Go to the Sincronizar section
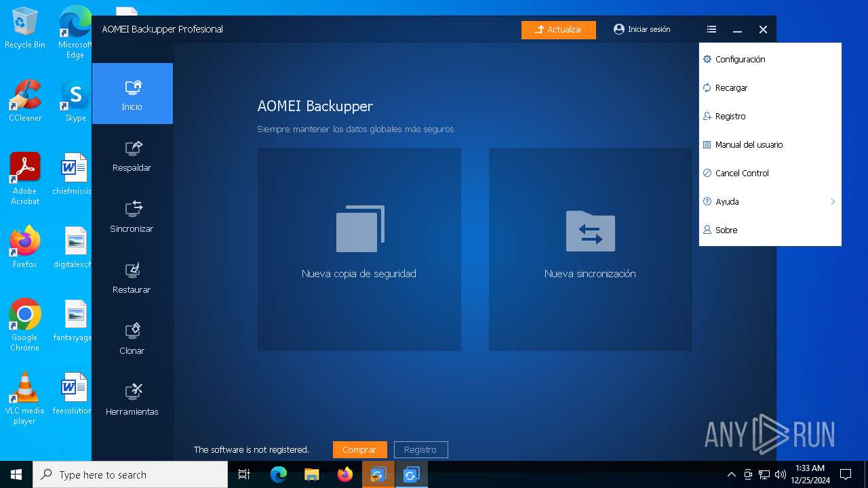The width and height of the screenshot is (868, 488). point(132,216)
